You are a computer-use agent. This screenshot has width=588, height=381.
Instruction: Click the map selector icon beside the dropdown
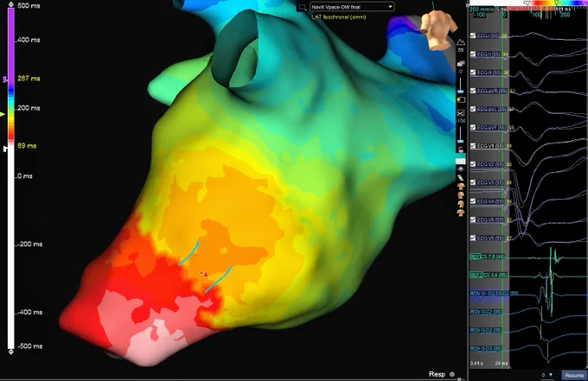point(303,7)
